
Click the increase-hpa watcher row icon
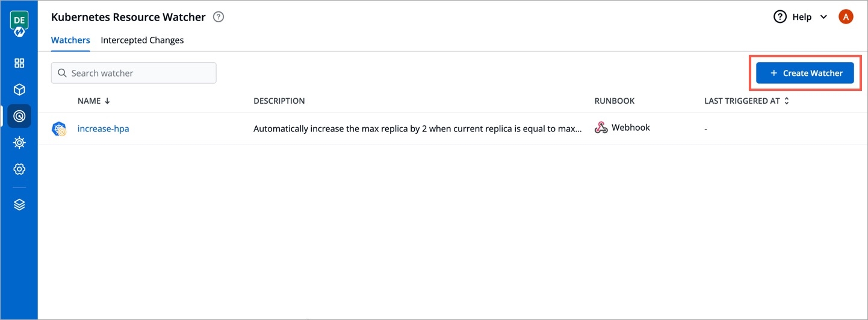59,128
